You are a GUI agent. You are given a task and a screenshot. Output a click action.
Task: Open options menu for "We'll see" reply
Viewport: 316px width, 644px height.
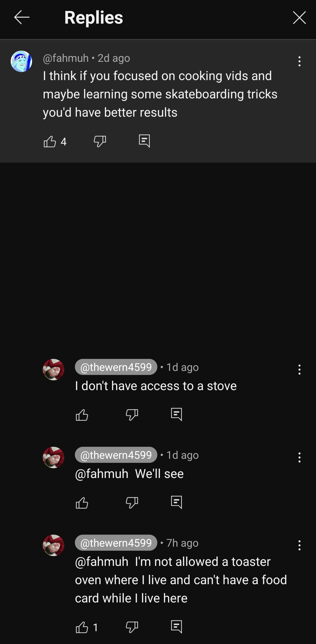click(299, 457)
